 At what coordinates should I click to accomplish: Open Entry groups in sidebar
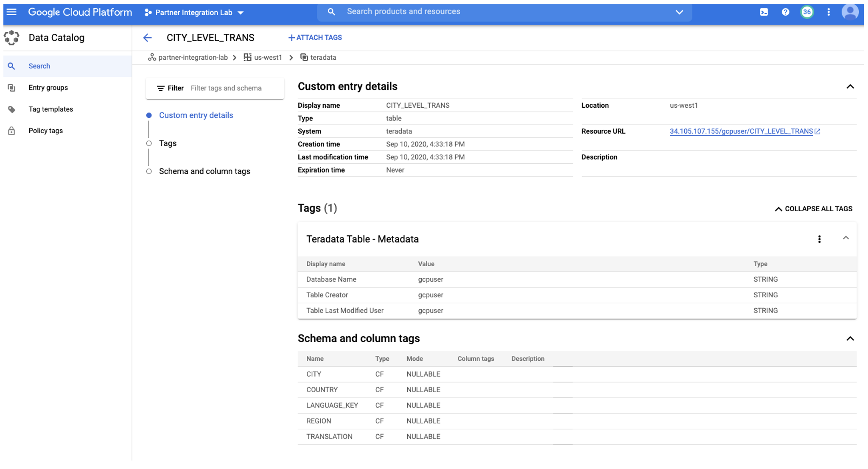pos(48,88)
